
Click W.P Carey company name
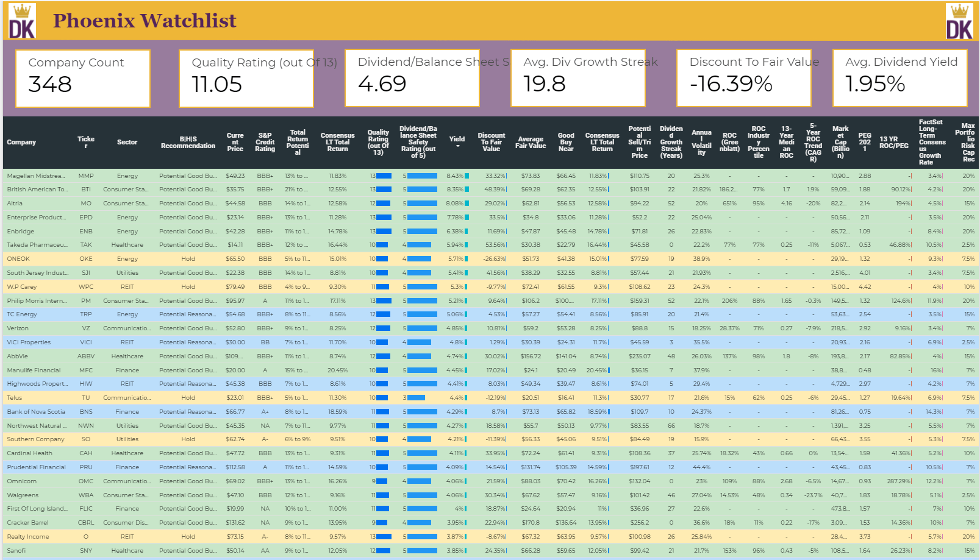(22, 287)
